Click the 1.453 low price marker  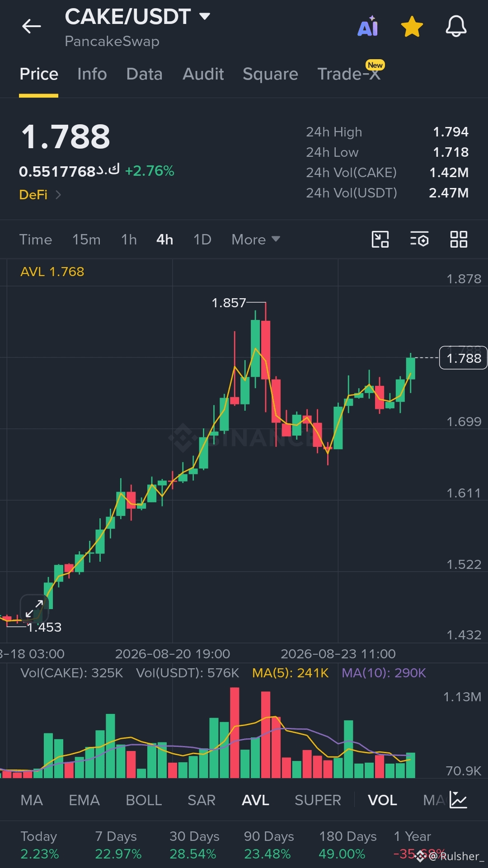pos(44,627)
